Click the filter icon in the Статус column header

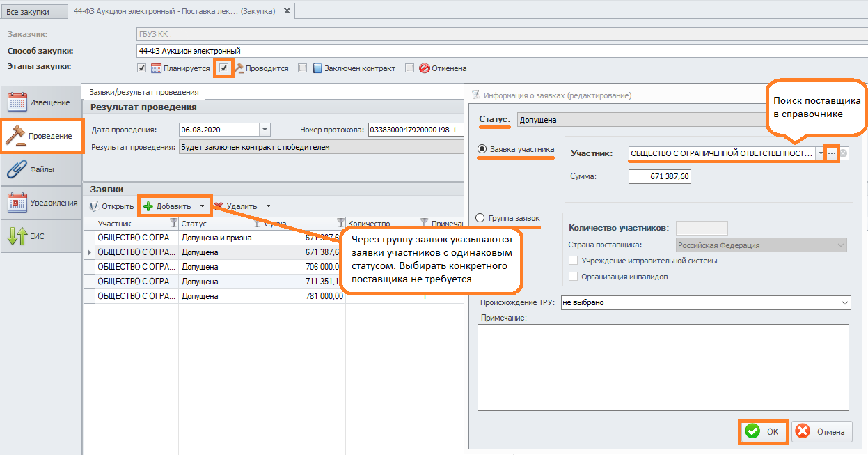pyautogui.click(x=257, y=224)
